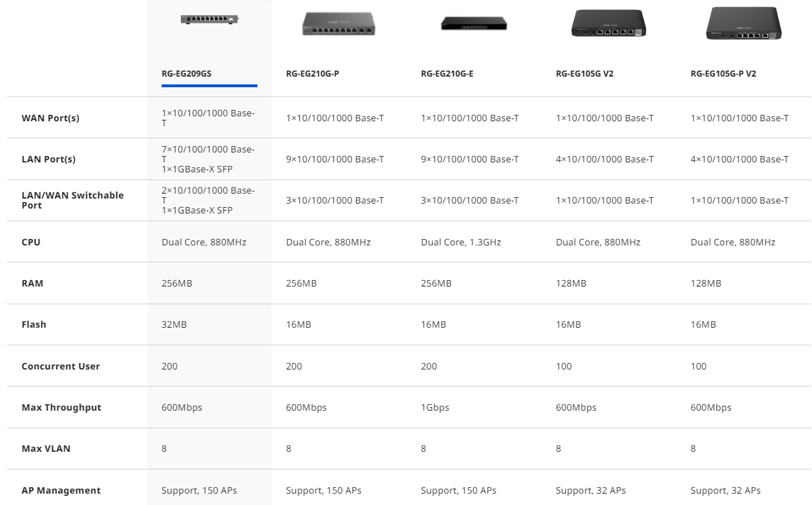
Task: Click the CPU row heading
Action: (31, 242)
